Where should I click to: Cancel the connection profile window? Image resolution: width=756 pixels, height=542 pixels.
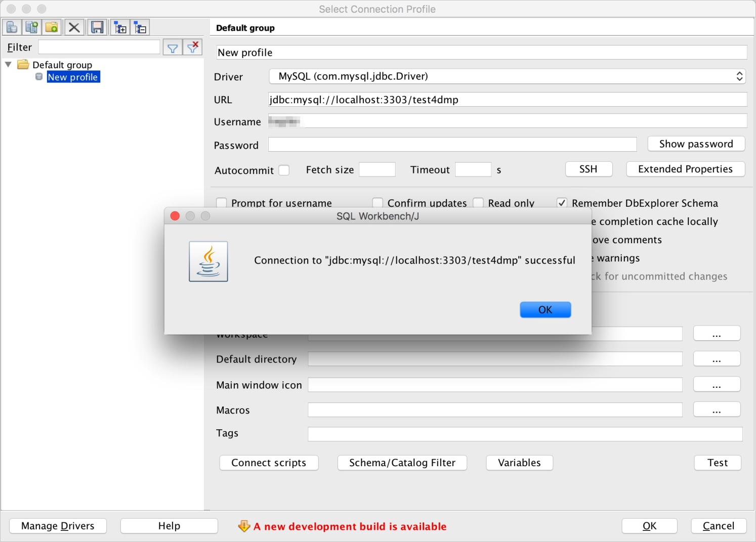[x=719, y=526]
